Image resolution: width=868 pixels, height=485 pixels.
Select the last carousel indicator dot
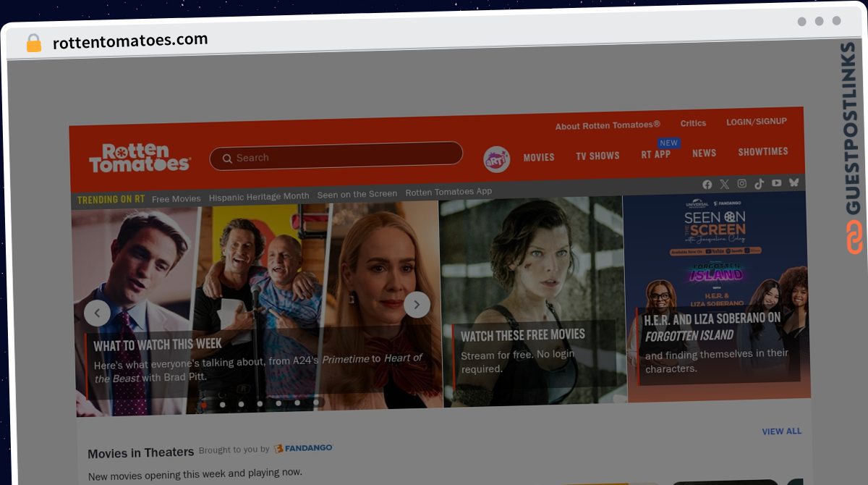click(316, 402)
